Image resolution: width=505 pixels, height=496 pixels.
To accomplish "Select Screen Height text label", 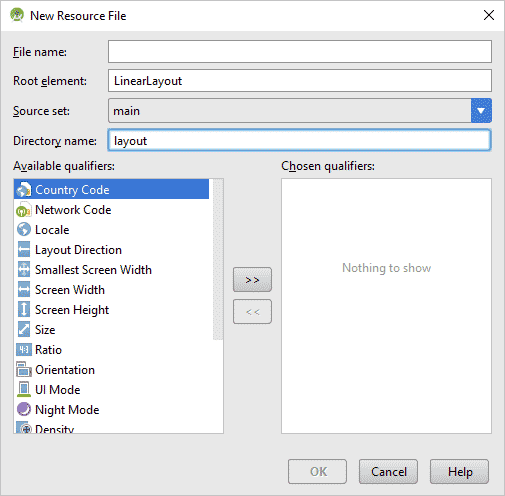I will (x=72, y=310).
